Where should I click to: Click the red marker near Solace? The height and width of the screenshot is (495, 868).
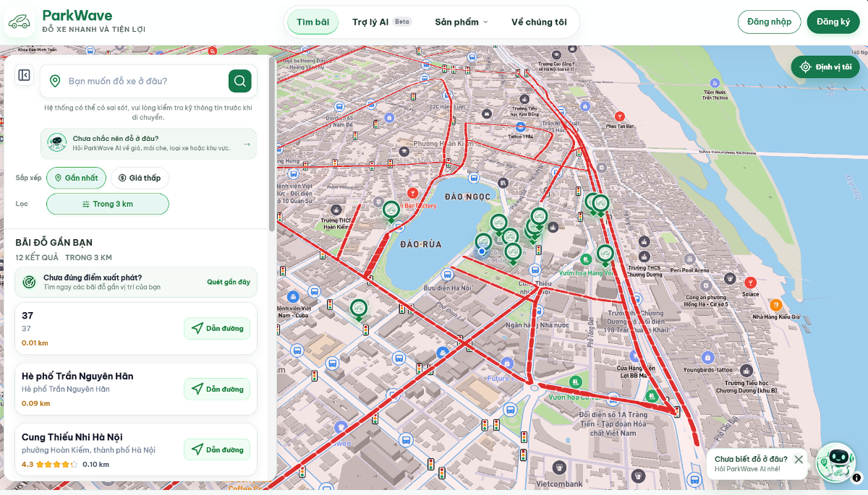click(x=751, y=282)
